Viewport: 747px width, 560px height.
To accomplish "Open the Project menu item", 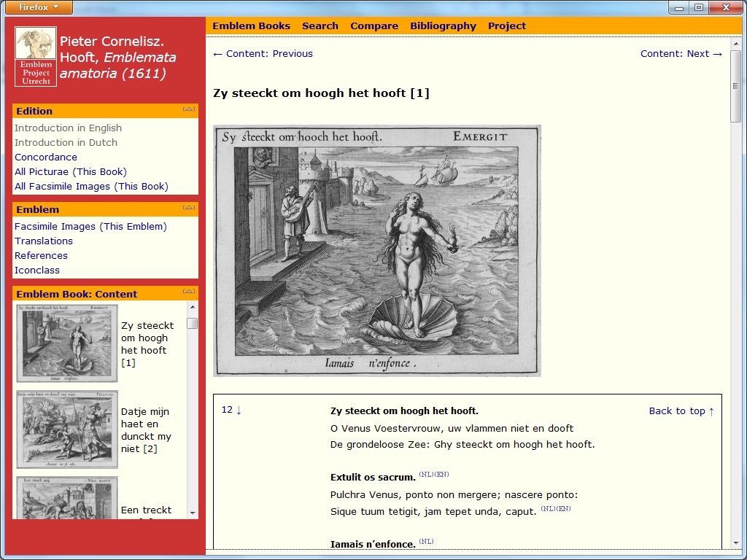I will click(x=507, y=26).
